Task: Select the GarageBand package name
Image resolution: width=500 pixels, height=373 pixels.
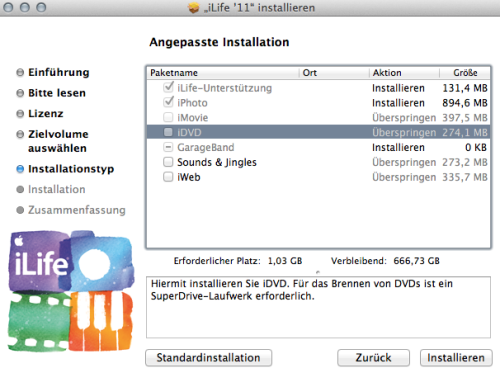Action: pos(206,147)
